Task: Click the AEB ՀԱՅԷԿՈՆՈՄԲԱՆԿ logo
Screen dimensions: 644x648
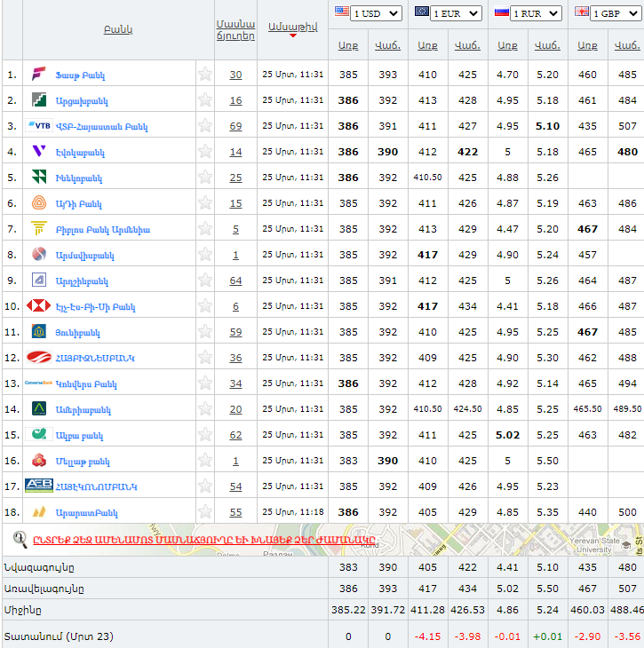Action: pos(39,486)
